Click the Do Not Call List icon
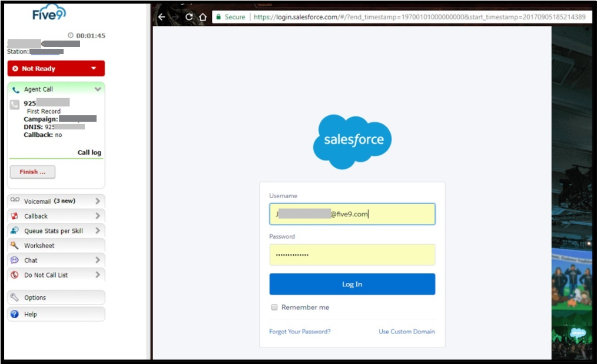This screenshot has height=364, width=597. tap(15, 275)
